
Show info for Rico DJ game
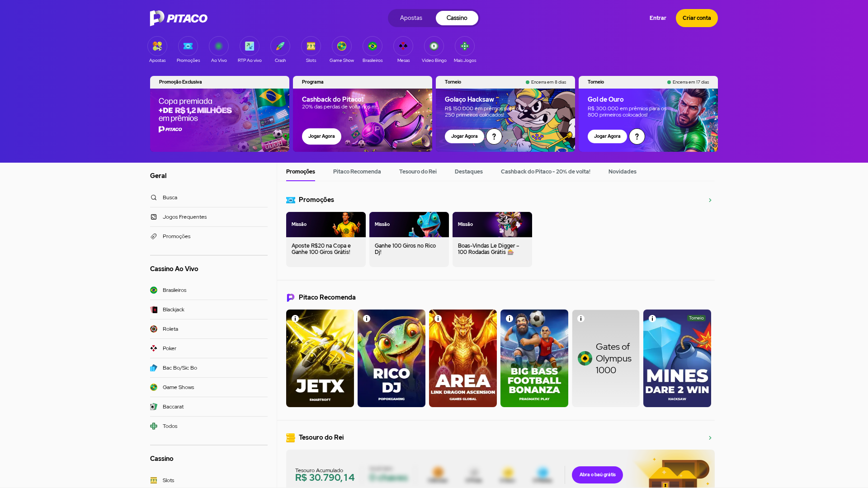[x=367, y=319]
